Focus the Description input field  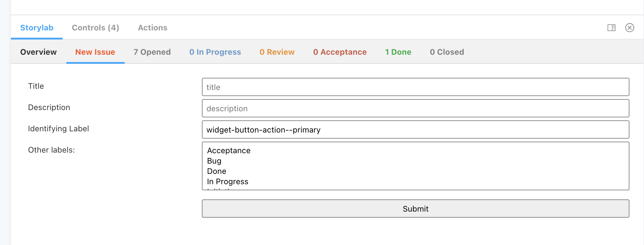415,109
